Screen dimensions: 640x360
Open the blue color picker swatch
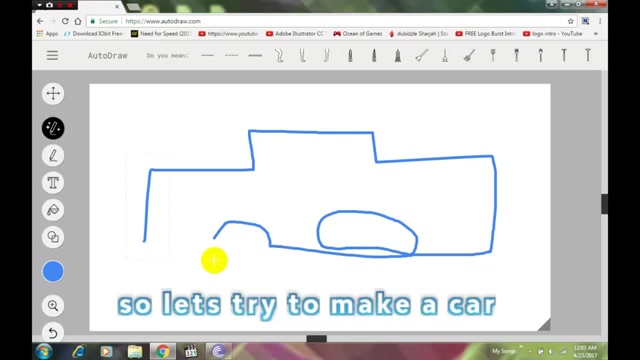(53, 271)
